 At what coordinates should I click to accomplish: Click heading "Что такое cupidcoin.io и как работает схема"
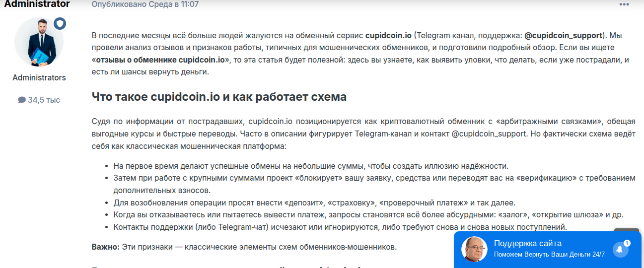tap(219, 97)
